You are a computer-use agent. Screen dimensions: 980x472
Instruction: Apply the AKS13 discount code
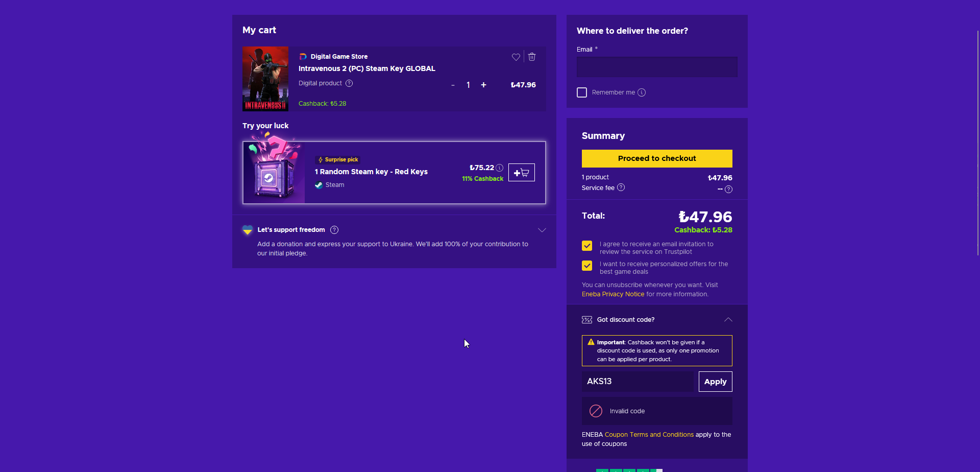click(716, 382)
